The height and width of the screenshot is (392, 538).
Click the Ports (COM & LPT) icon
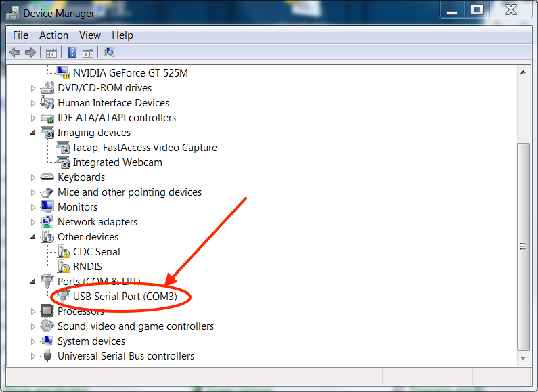click(47, 281)
